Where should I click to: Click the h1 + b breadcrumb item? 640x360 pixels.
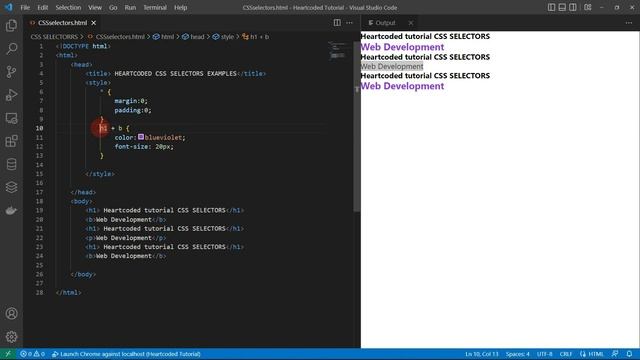(x=256, y=37)
